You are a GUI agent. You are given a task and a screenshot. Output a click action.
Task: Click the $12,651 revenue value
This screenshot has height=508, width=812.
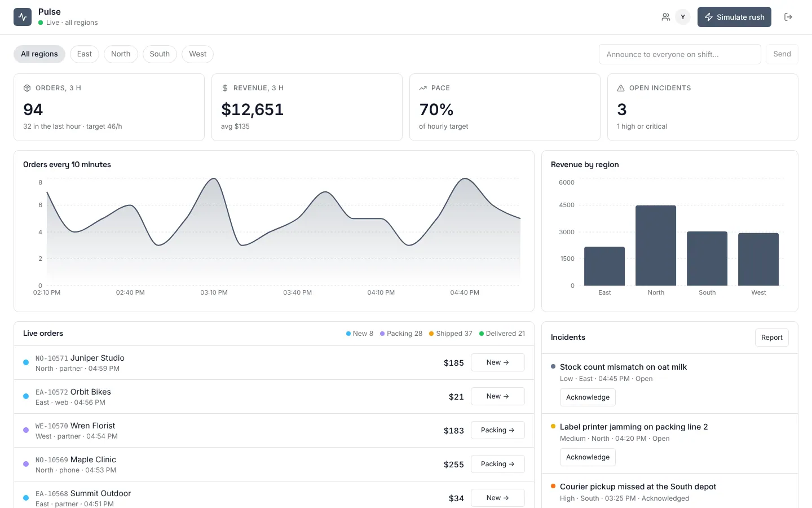coord(253,110)
